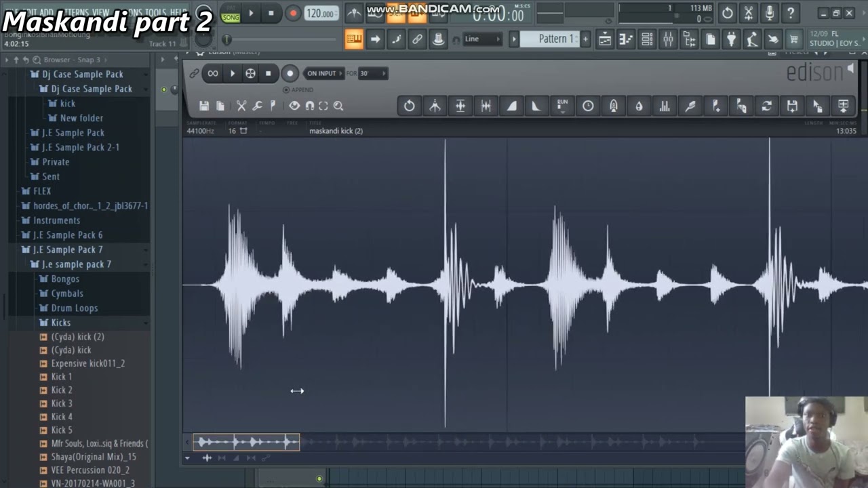
Task: Click Edison drag sample selection tool
Action: 818,106
